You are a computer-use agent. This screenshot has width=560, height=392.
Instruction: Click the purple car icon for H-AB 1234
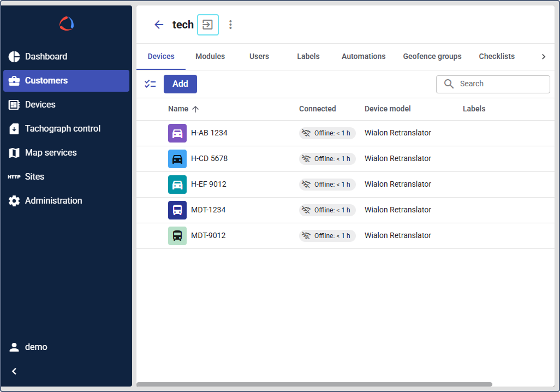pos(177,133)
